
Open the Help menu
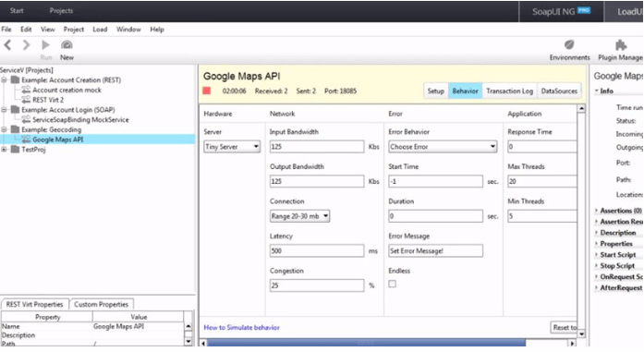[x=157, y=30]
